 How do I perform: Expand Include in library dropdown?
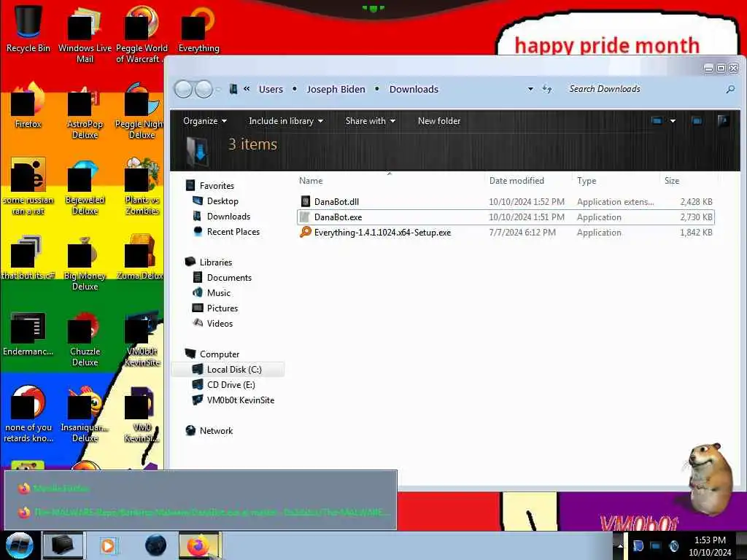point(286,121)
